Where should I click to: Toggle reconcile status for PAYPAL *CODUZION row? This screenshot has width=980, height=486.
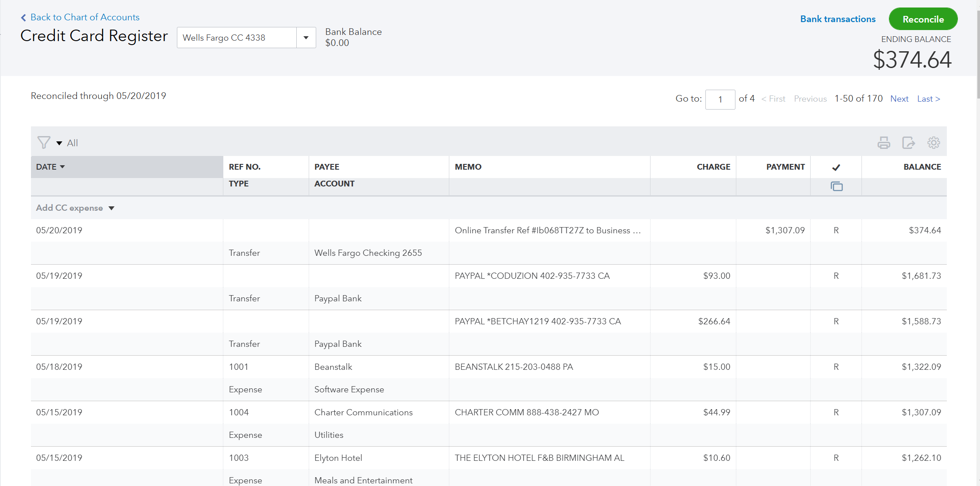point(836,276)
